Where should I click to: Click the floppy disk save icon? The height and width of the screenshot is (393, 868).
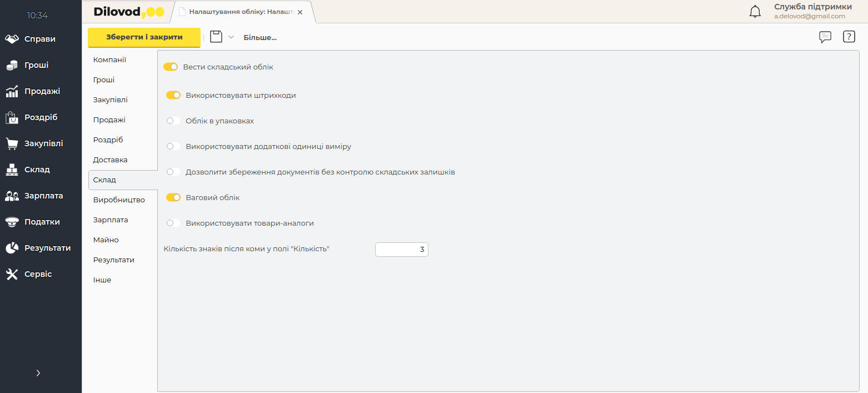[216, 37]
